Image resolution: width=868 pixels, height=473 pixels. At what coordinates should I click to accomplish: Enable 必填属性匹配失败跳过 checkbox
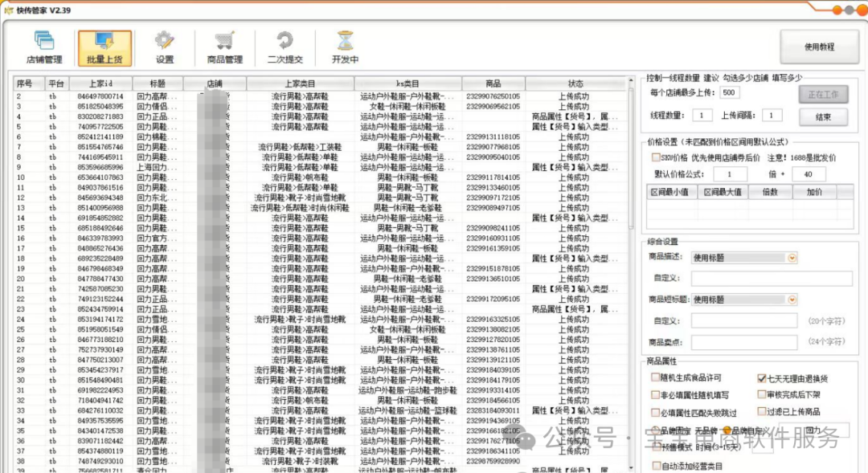(x=656, y=412)
